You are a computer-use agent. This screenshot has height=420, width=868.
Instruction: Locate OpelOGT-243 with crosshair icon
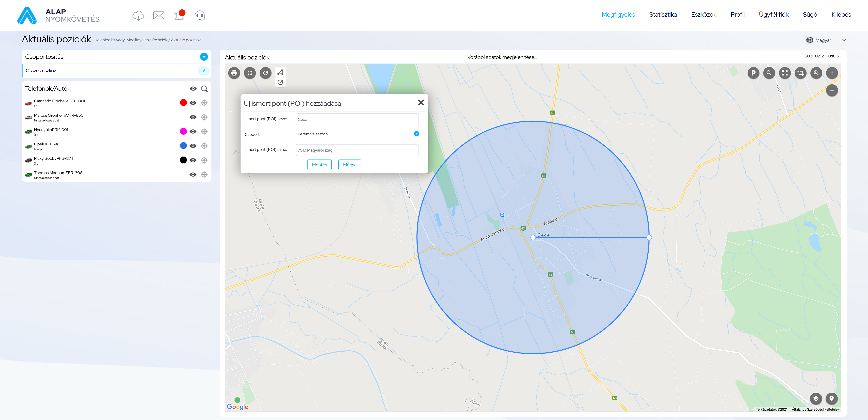[204, 146]
